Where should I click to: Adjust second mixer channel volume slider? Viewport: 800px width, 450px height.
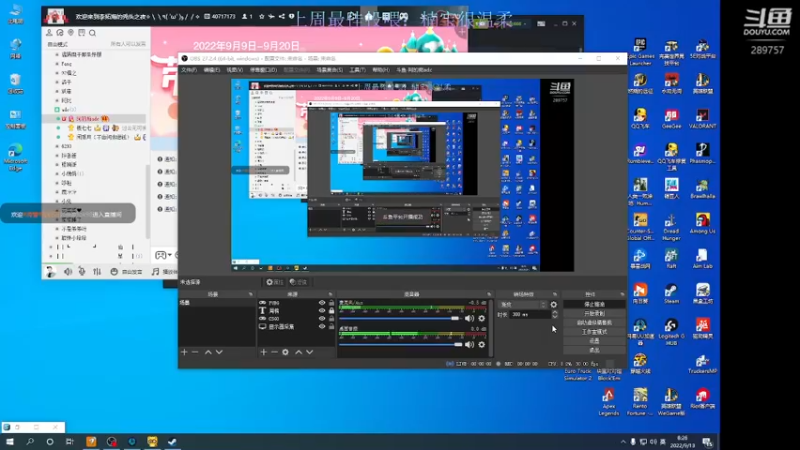401,344
